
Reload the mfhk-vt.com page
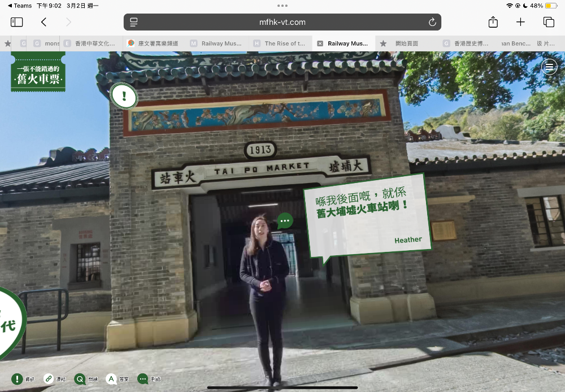coord(432,22)
